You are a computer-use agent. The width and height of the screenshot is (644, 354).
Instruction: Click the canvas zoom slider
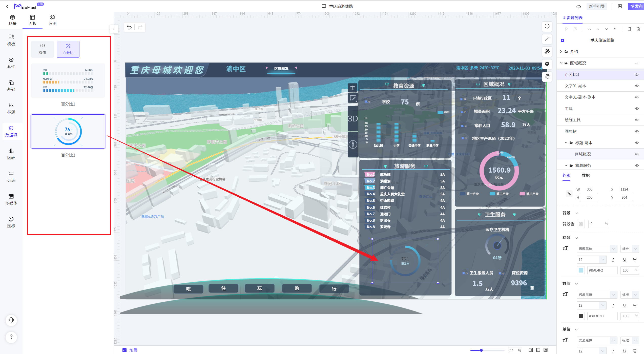(x=487, y=350)
